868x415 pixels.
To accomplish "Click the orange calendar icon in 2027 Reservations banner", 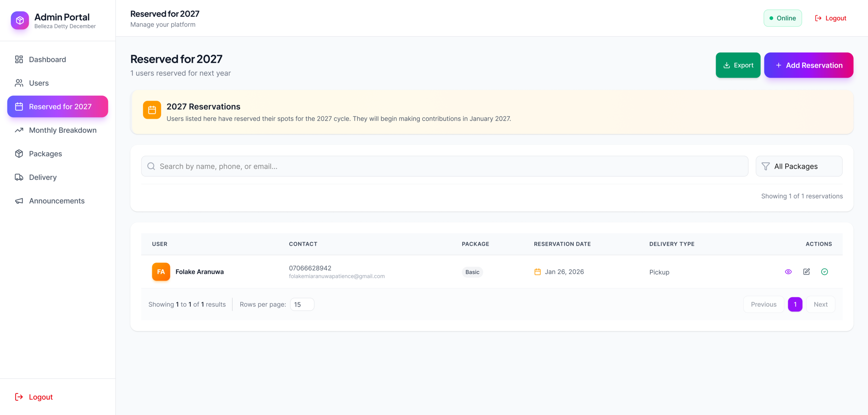I will (152, 110).
